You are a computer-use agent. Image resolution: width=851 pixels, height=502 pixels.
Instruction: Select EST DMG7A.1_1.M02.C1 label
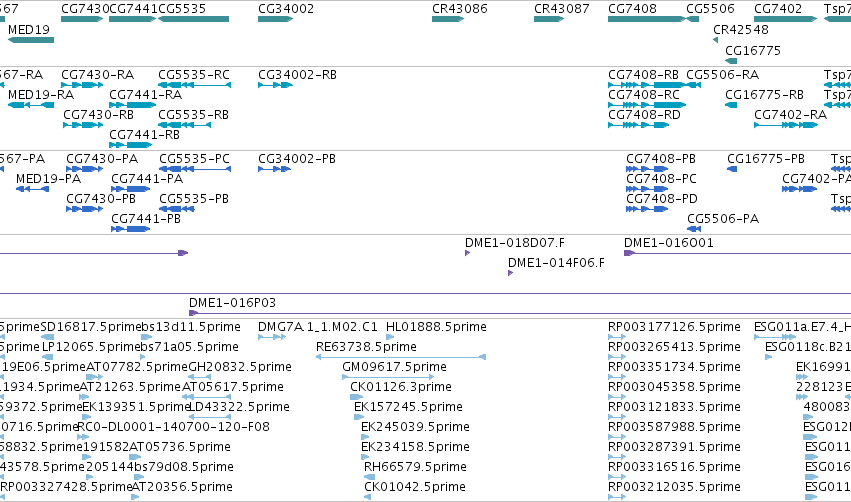click(x=317, y=327)
